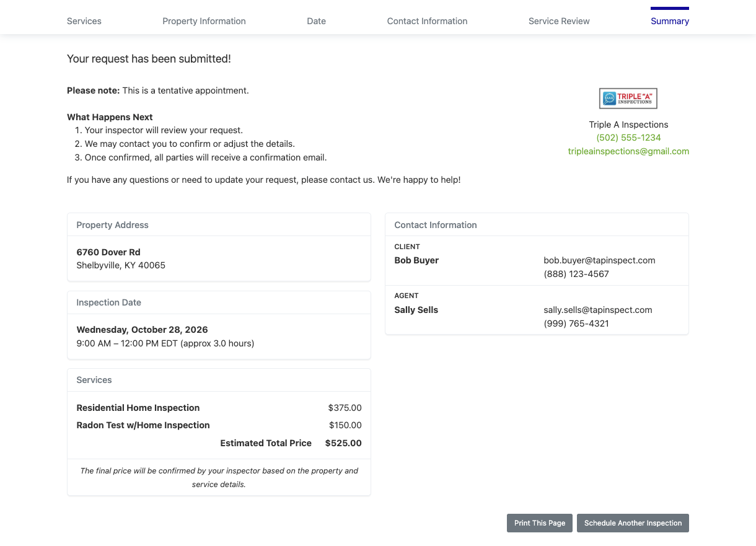This screenshot has width=756, height=546.
Task: Click 'If you have any questions' sentence
Action: tap(264, 180)
